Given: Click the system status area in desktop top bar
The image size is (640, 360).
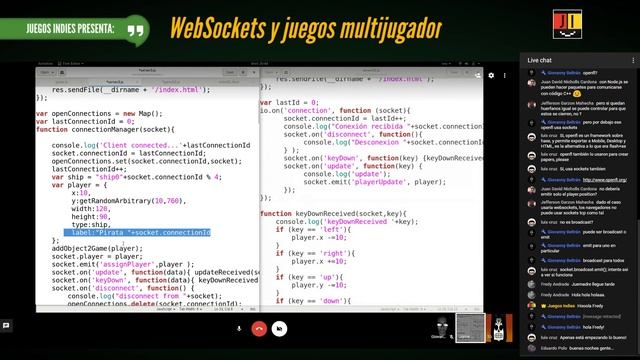Looking at the screenshot, I should (462, 63).
